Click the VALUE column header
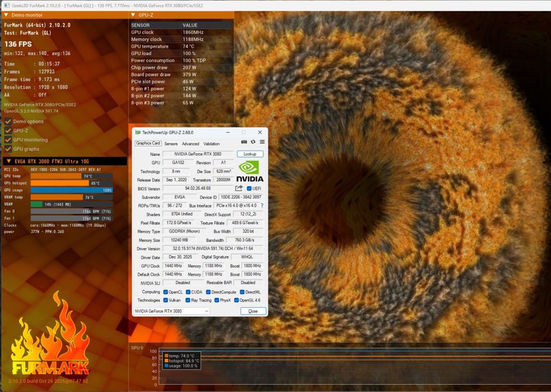 (190, 25)
